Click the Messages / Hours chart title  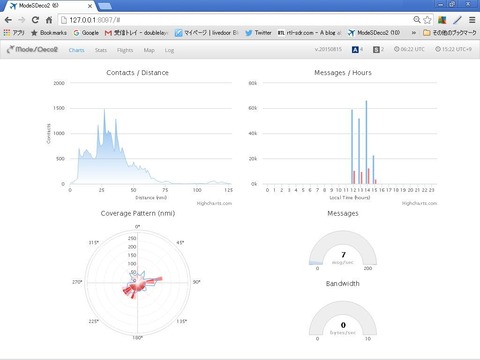point(343,73)
